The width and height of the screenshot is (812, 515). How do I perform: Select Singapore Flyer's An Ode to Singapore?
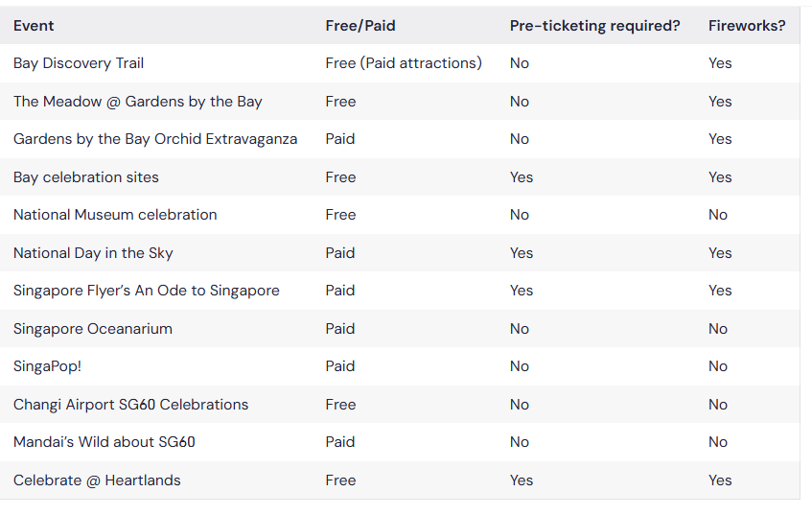point(147,291)
